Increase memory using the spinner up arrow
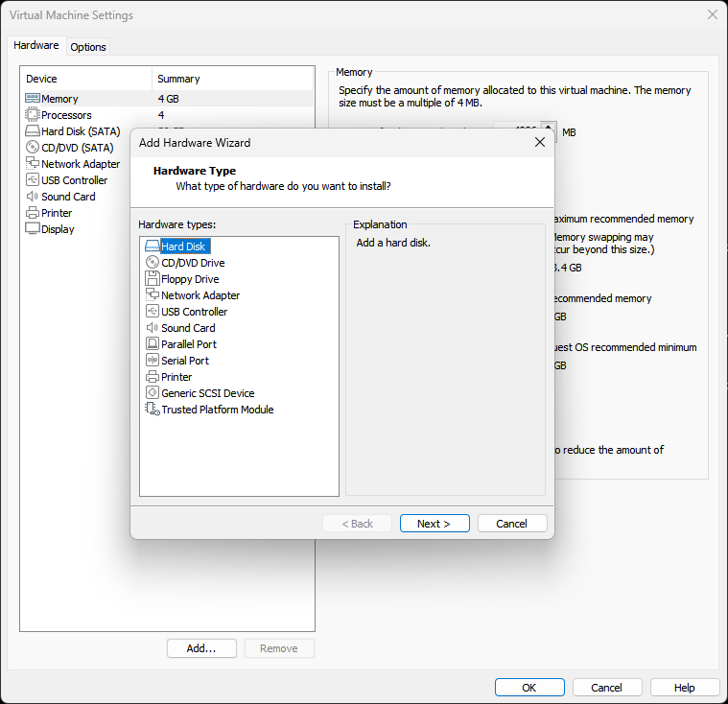This screenshot has width=728, height=704. pyautogui.click(x=548, y=127)
